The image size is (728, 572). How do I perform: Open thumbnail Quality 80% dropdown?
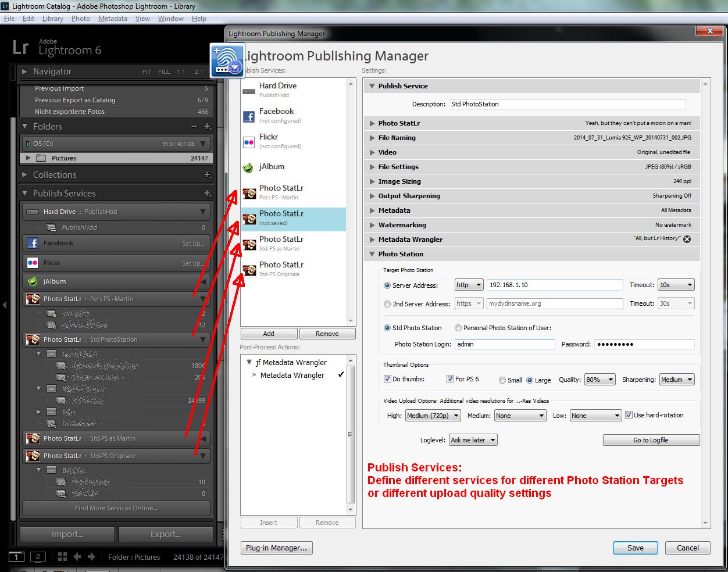point(599,380)
